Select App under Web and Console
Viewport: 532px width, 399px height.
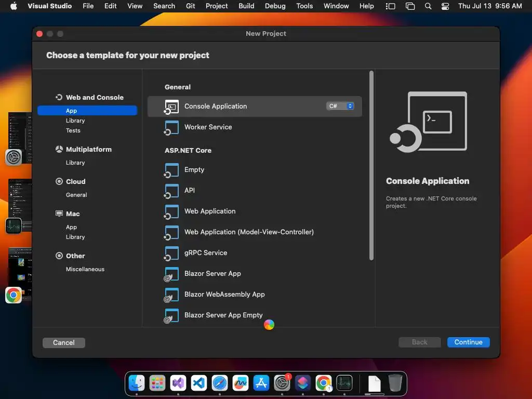coord(87,111)
